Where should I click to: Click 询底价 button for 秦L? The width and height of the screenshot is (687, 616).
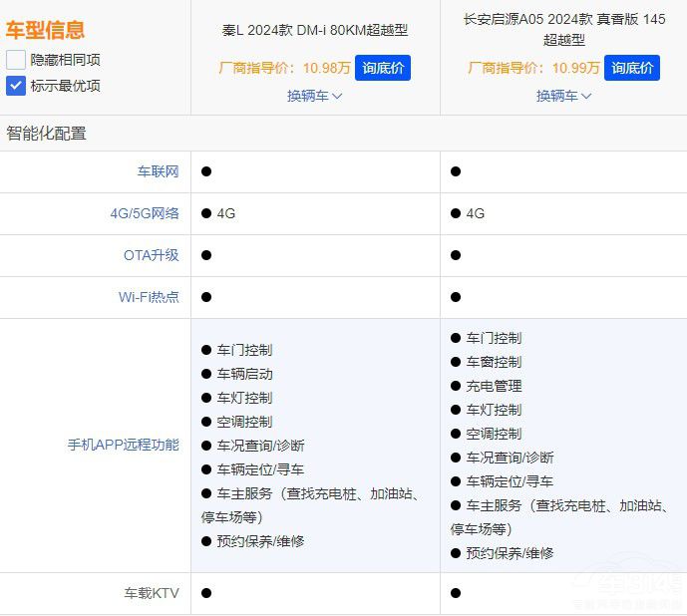[382, 68]
